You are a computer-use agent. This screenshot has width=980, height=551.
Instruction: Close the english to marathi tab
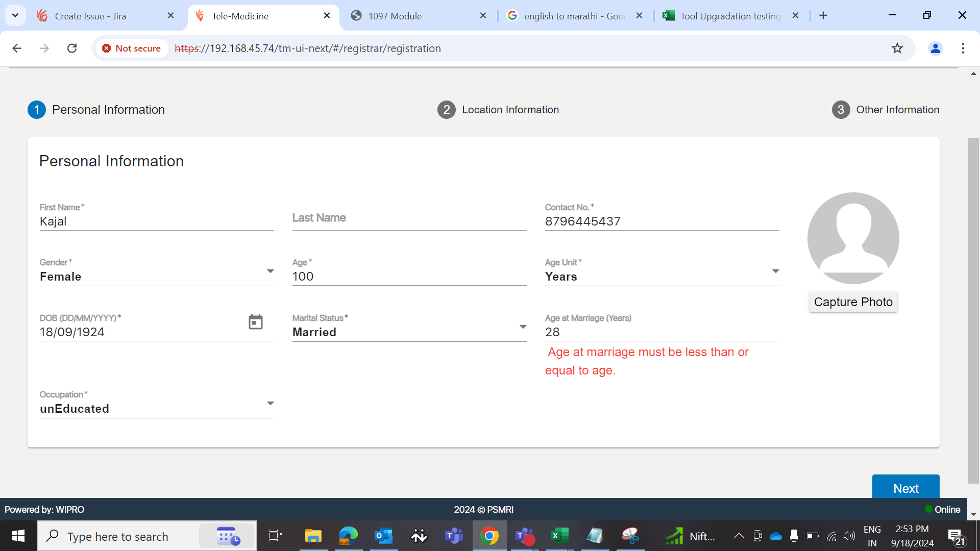click(x=639, y=15)
